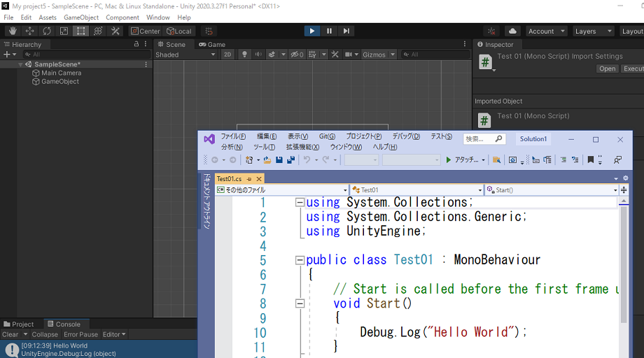The height and width of the screenshot is (358, 644).
Task: Send feedback icon in Visual Studio
Action: [x=617, y=160]
